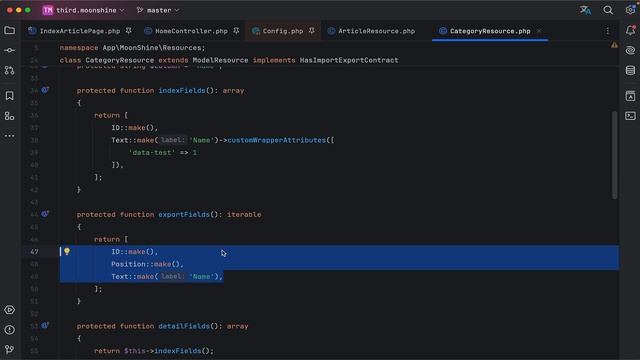
Task: Open the Bookmarks tool window
Action: (x=9, y=96)
